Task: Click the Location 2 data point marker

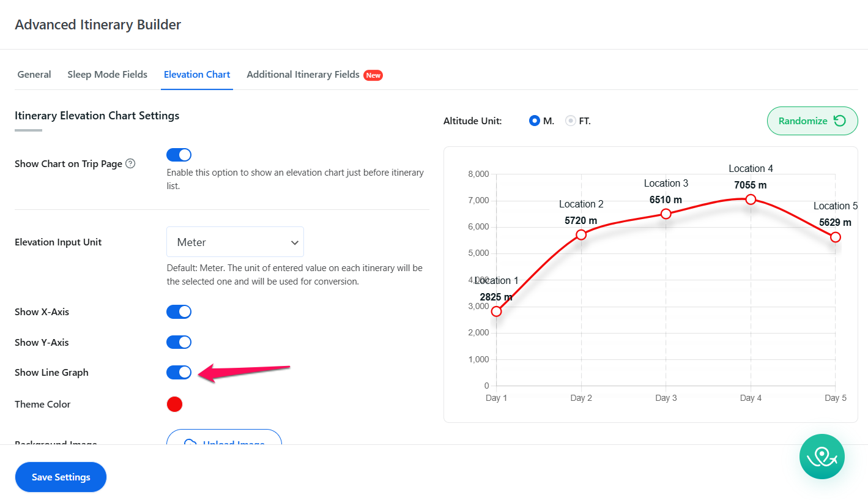Action: point(581,235)
